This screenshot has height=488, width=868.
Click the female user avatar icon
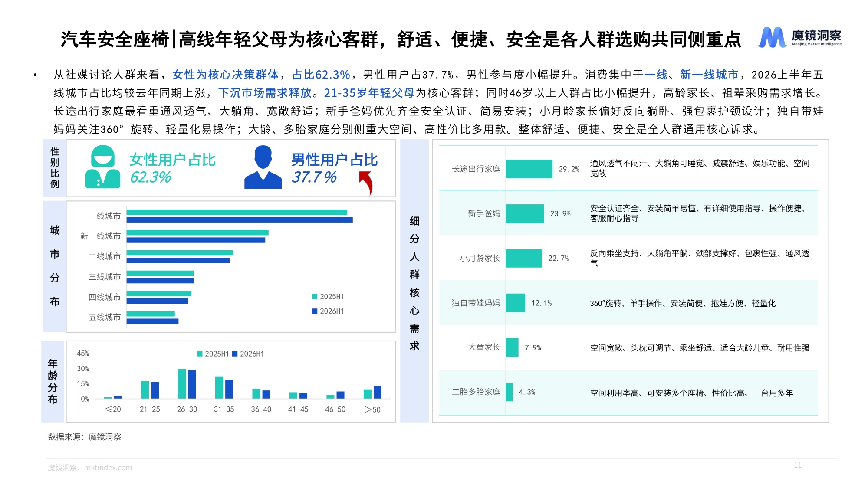103,167
